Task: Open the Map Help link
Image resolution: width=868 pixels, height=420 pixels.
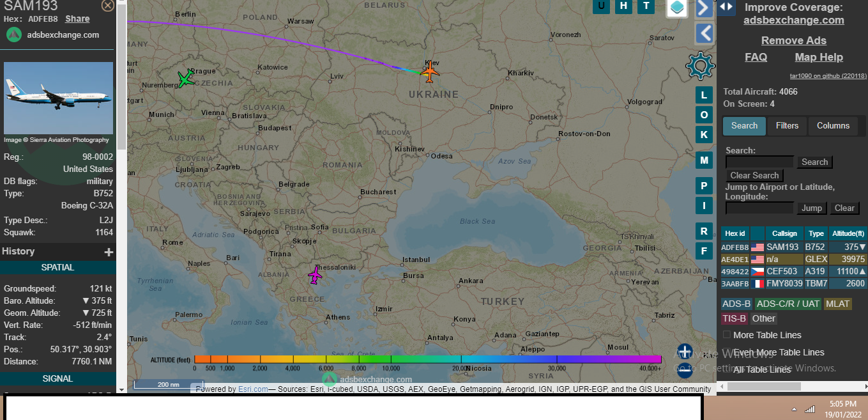Action: (819, 57)
